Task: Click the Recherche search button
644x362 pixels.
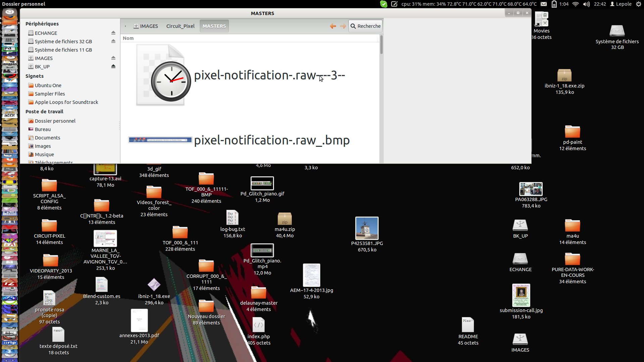Action: pyautogui.click(x=365, y=26)
